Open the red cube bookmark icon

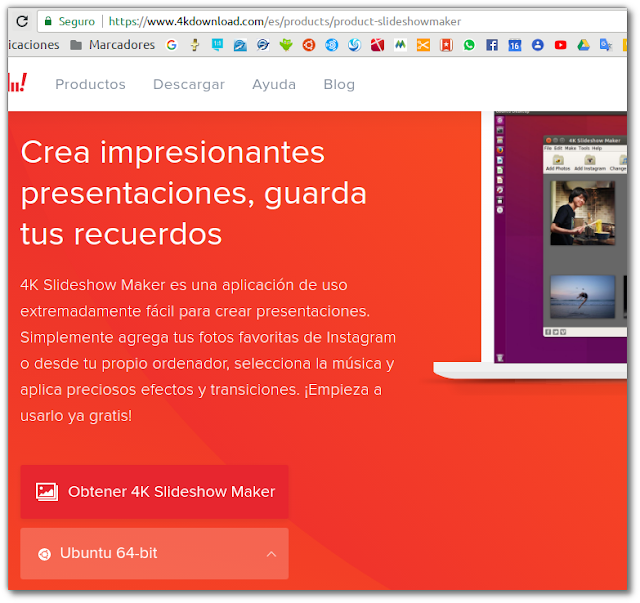pos(378,45)
